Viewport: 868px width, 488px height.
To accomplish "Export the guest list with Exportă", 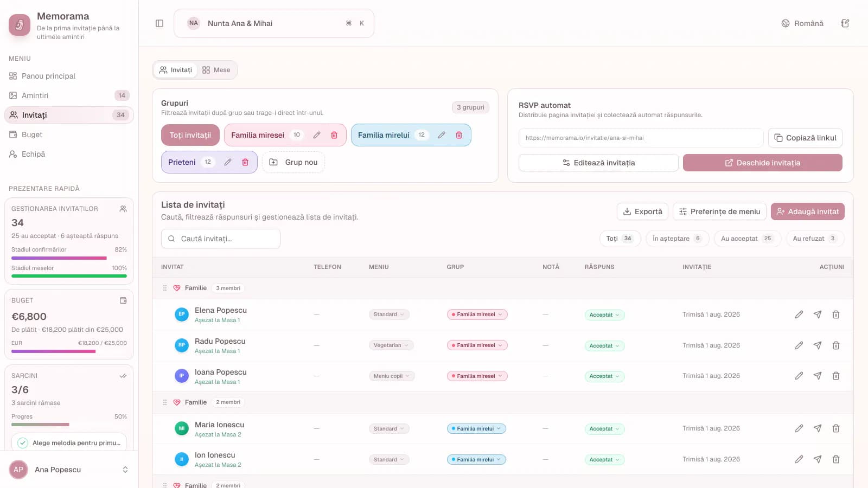I will point(642,211).
